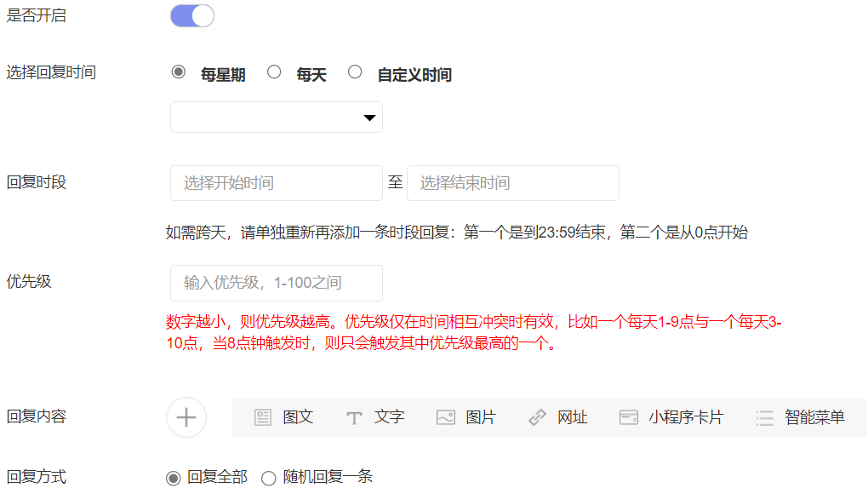Click the 文字 text T icon
The width and height of the screenshot is (868, 488).
coord(354,417)
